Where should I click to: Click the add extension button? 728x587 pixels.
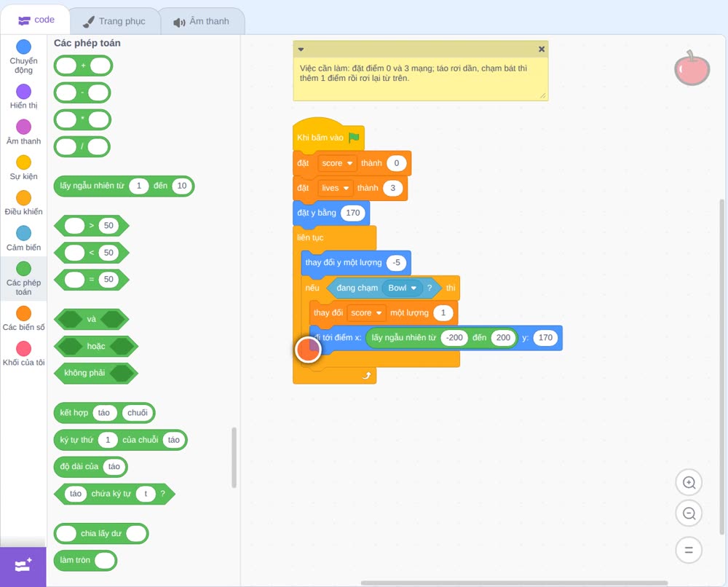point(23,566)
